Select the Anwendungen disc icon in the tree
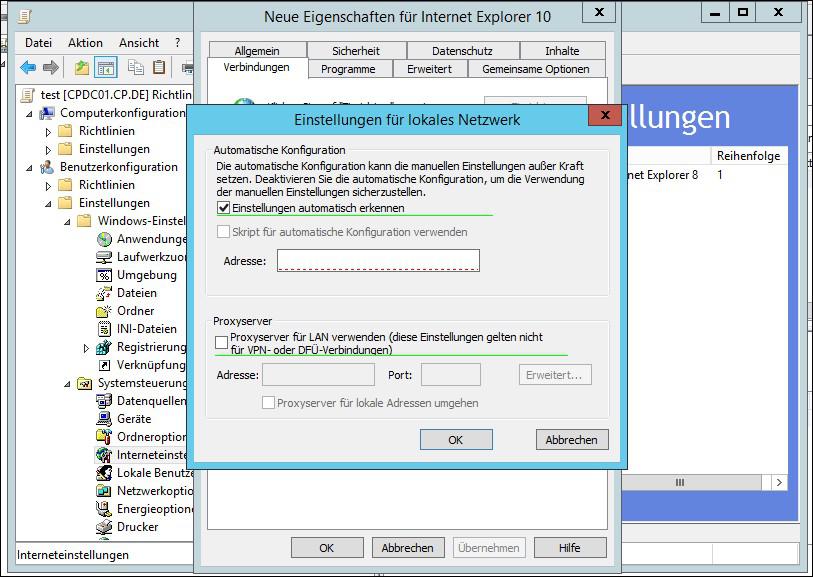The width and height of the screenshot is (813, 577). [x=104, y=239]
